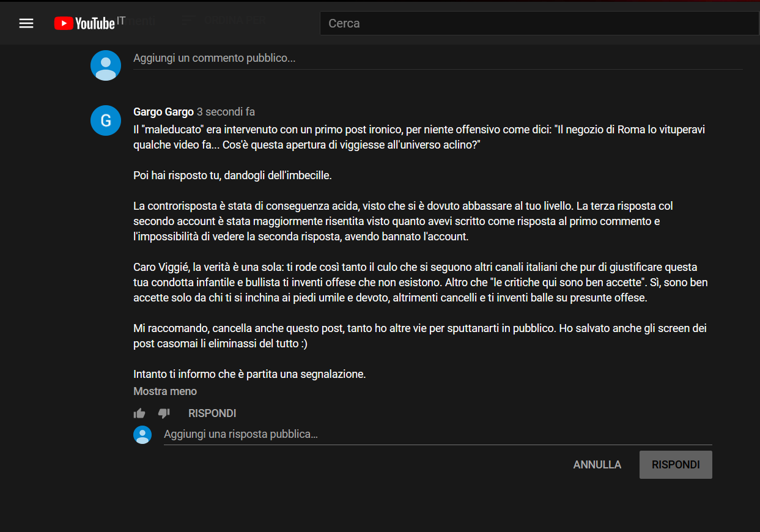Click the Cerca search field
Image resolution: width=760 pixels, height=532 pixels.
[x=538, y=23]
